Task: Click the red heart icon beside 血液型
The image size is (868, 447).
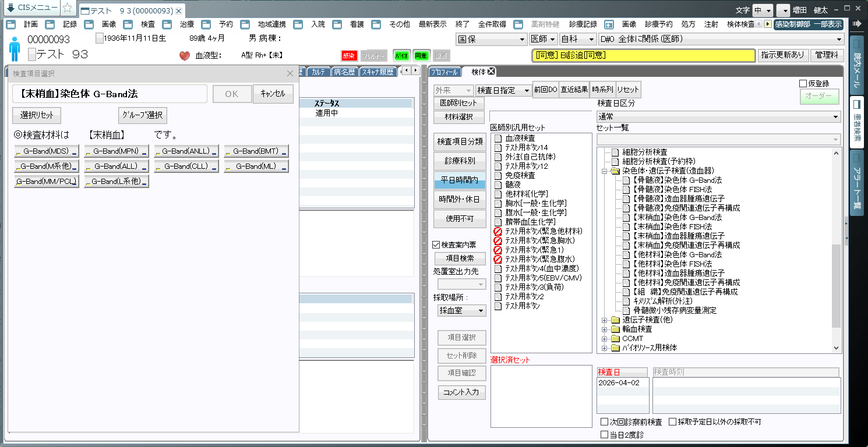Action: [185, 56]
